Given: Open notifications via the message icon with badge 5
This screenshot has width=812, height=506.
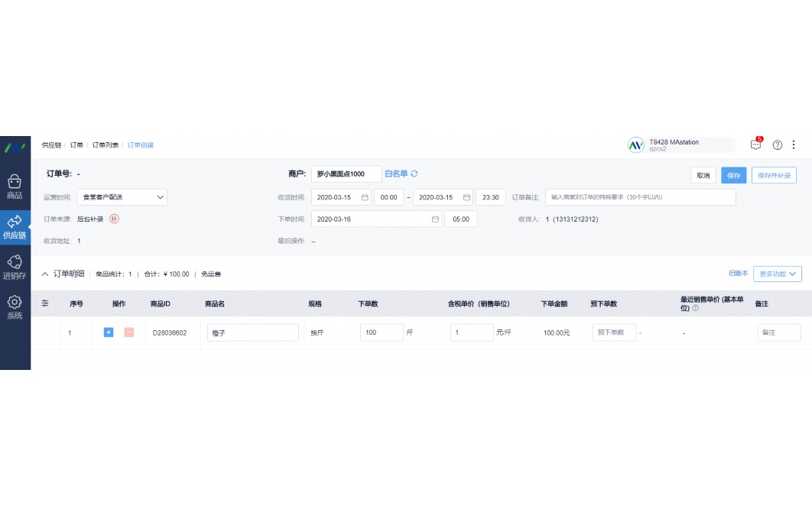Looking at the screenshot, I should (x=755, y=144).
